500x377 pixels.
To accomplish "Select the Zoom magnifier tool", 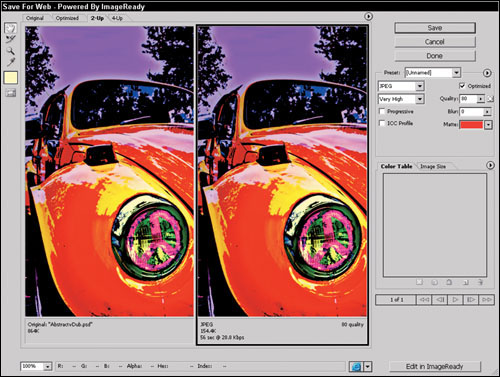I will click(11, 51).
